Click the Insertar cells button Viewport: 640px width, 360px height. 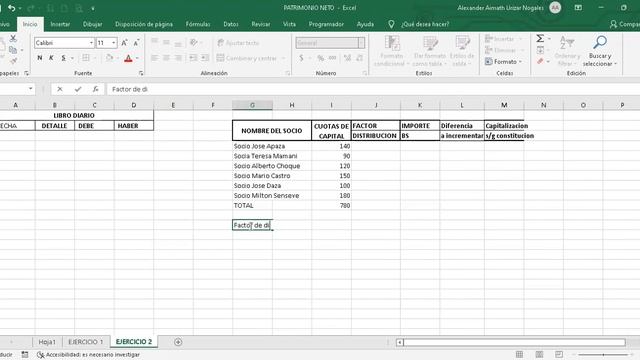[504, 39]
